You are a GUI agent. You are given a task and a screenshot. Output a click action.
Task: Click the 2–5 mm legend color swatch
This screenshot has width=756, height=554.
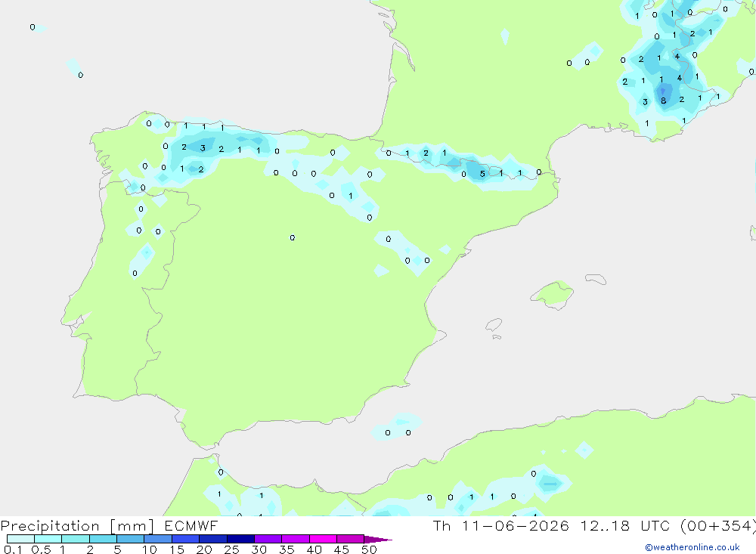coord(103,539)
